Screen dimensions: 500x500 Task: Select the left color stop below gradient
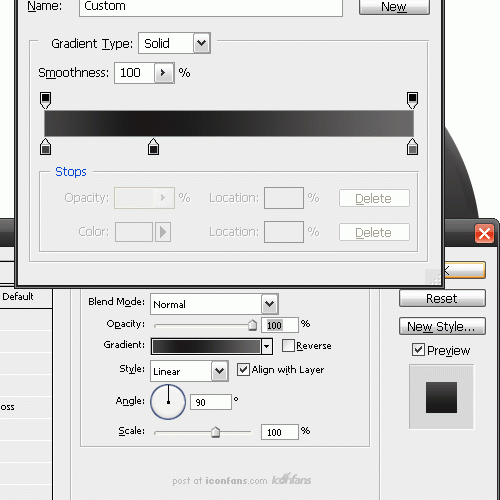click(x=45, y=147)
